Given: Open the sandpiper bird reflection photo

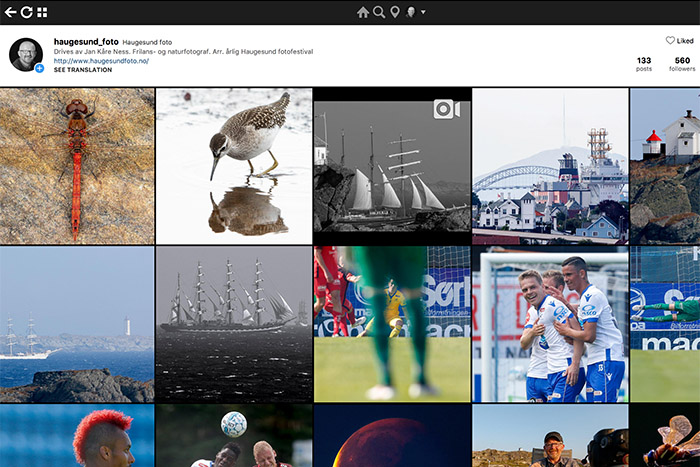Looking at the screenshot, I should [x=234, y=166].
